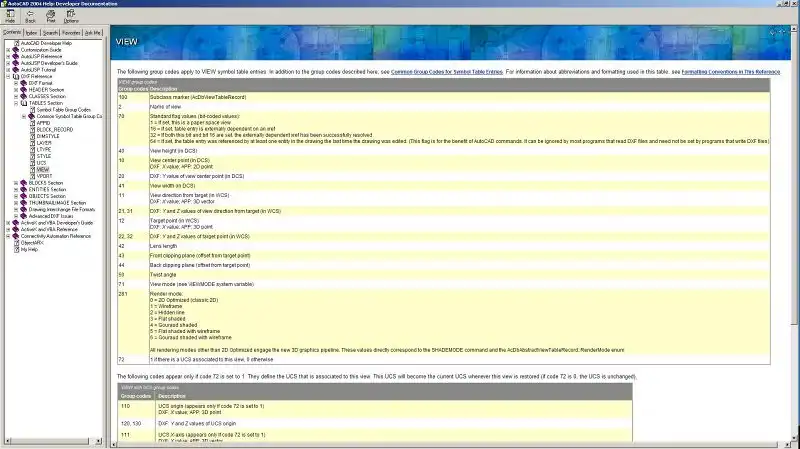
Task: Click the open book icon beside DXF Reference
Action: 16,77
